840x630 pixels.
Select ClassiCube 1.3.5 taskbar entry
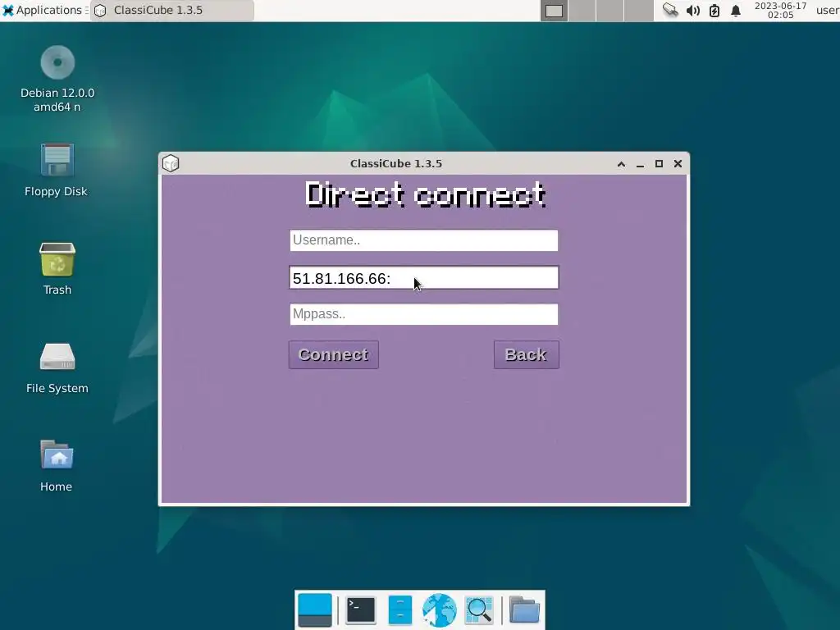coord(172,10)
